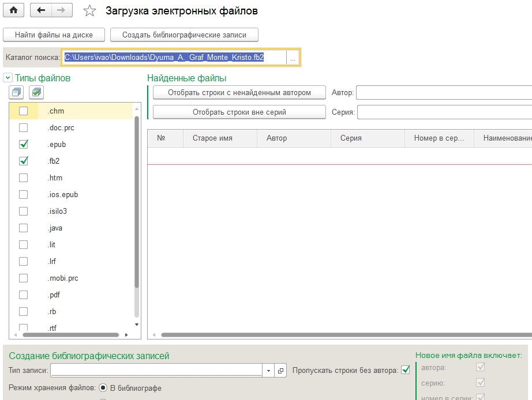Open record type selection form icon

click(x=280, y=371)
